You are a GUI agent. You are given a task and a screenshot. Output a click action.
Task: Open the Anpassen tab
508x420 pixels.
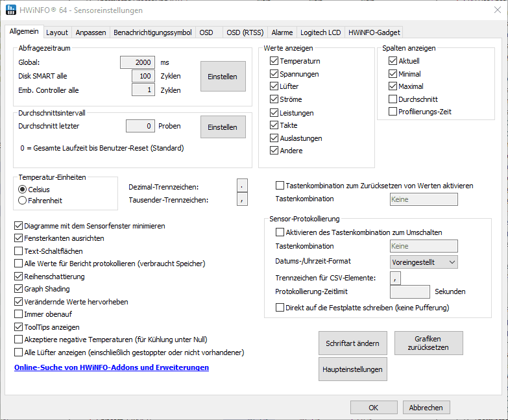point(91,32)
